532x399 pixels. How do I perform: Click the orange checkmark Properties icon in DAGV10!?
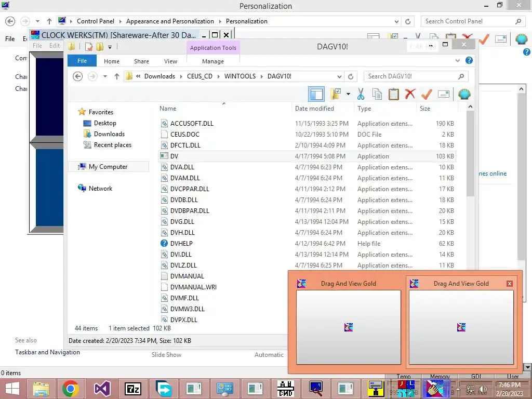(x=427, y=94)
